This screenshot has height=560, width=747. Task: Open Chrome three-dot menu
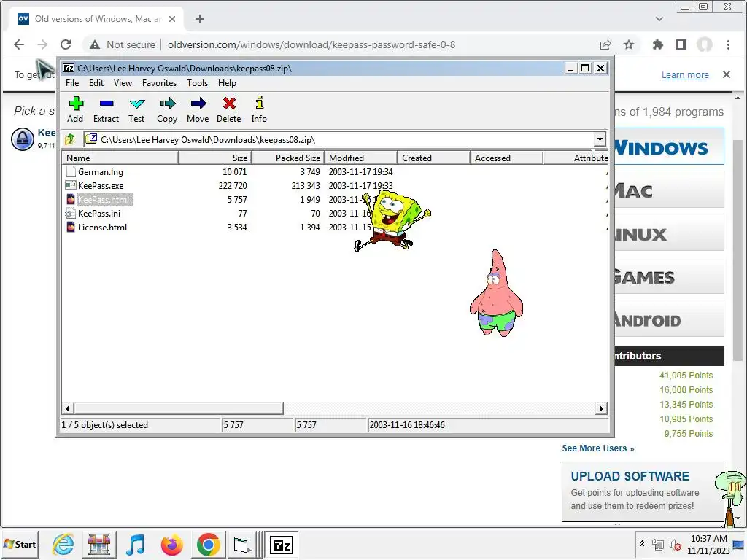pyautogui.click(x=729, y=44)
